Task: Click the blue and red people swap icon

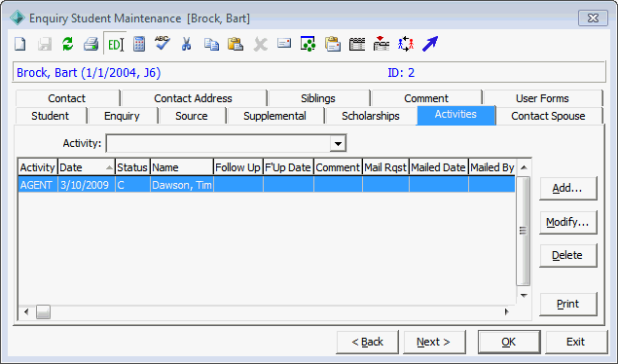Action: click(x=406, y=44)
